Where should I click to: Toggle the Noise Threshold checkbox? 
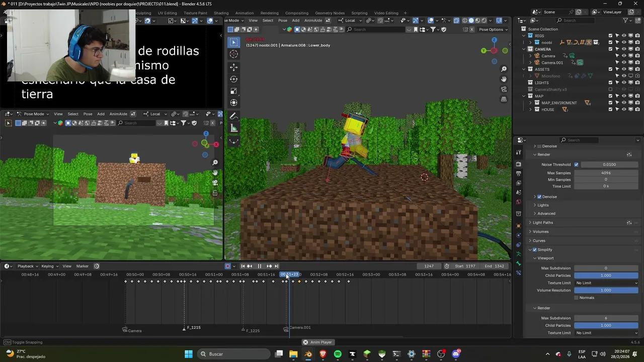pos(576,164)
